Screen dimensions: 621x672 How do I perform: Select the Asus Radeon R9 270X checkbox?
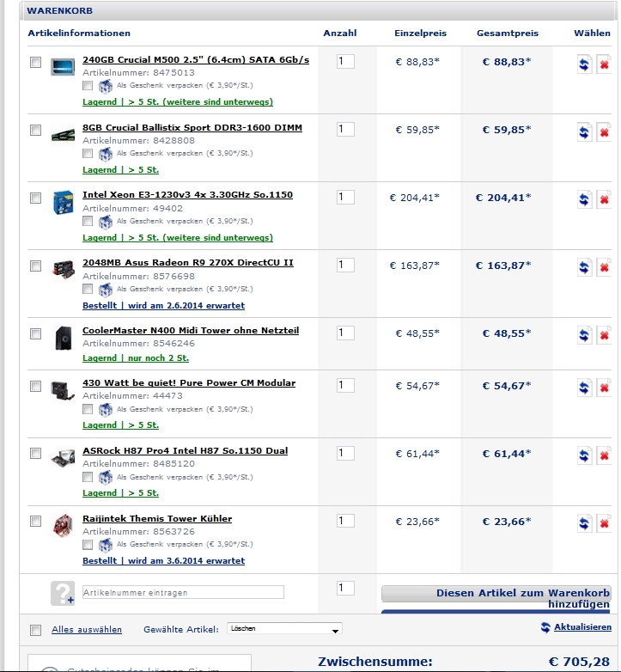pos(35,266)
